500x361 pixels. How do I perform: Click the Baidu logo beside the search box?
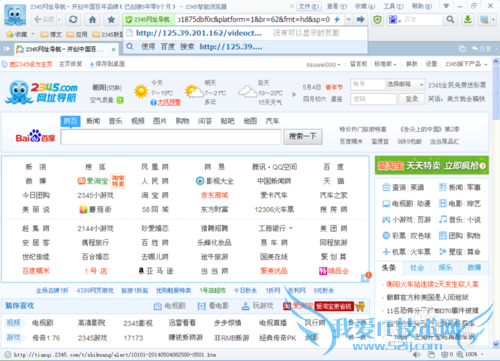tap(35, 136)
